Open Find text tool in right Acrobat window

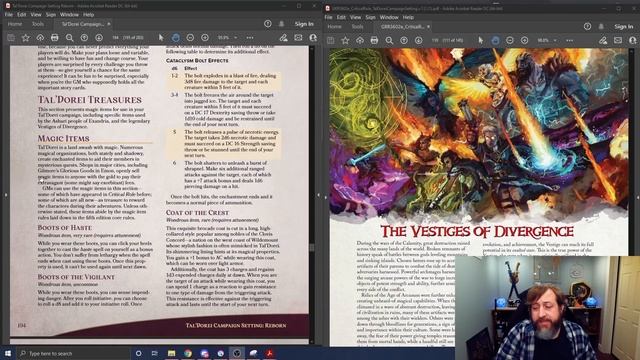(x=389, y=40)
